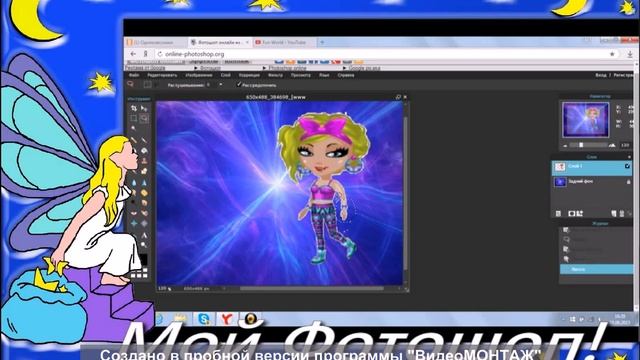Open Photoshop online bookmark link
This screenshot has height=360, width=640.
(287, 68)
